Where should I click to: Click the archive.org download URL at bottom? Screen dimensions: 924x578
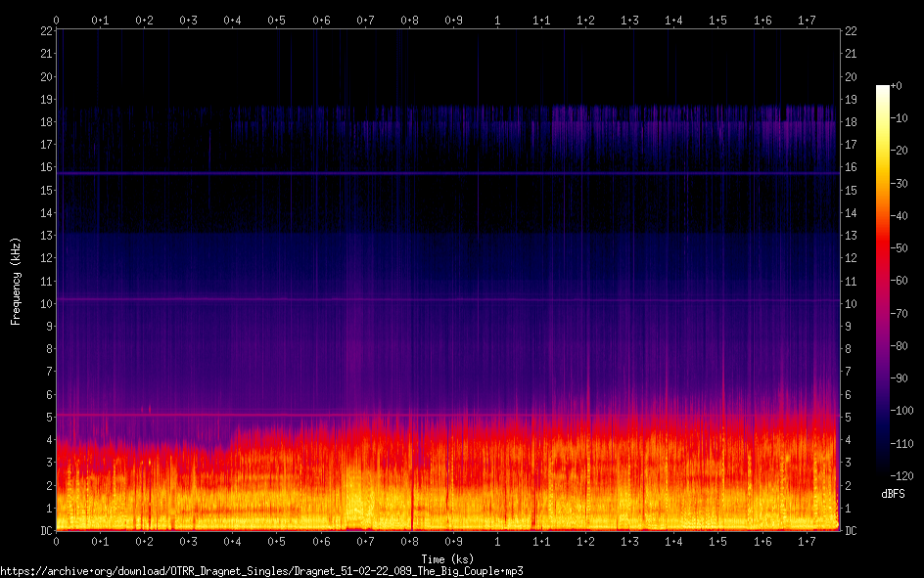pyautogui.click(x=261, y=570)
